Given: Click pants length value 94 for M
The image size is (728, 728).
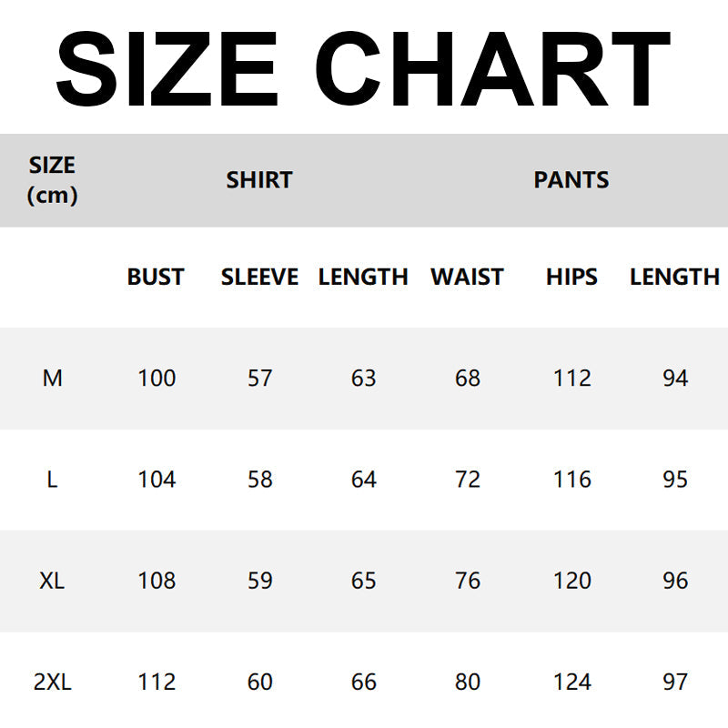Looking at the screenshot, I should coord(675,378).
